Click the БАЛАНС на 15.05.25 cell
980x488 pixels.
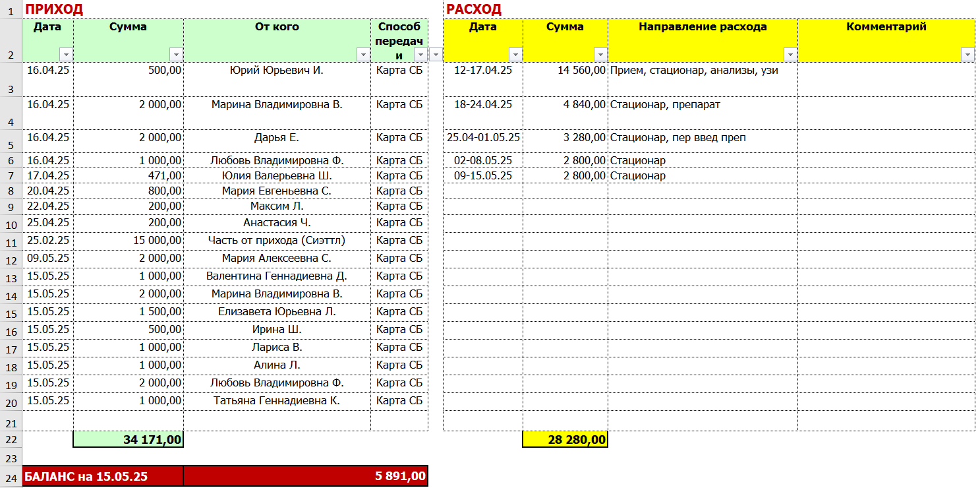click(x=103, y=476)
